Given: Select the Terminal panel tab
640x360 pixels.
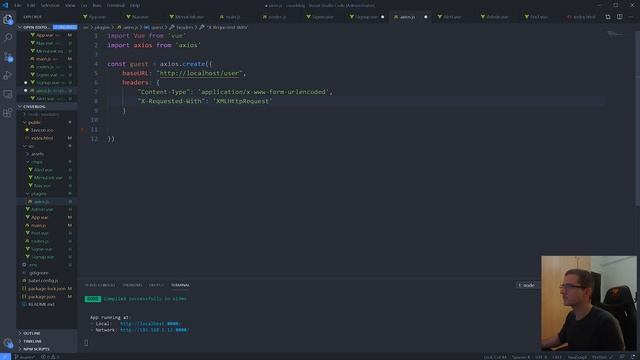Looking at the screenshot, I should pos(180,285).
